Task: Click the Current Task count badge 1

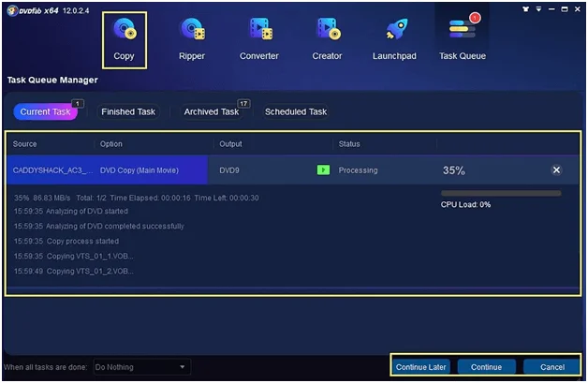Action: click(78, 104)
